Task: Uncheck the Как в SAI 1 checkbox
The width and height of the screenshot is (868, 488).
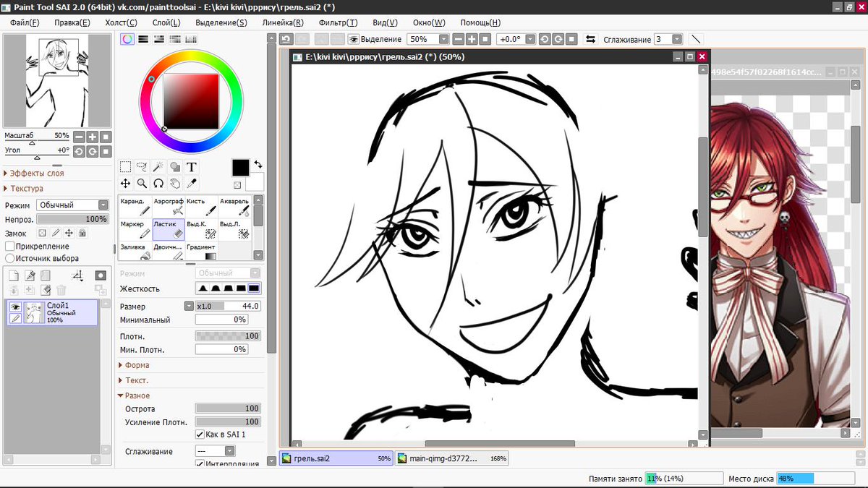Action: [x=200, y=435]
